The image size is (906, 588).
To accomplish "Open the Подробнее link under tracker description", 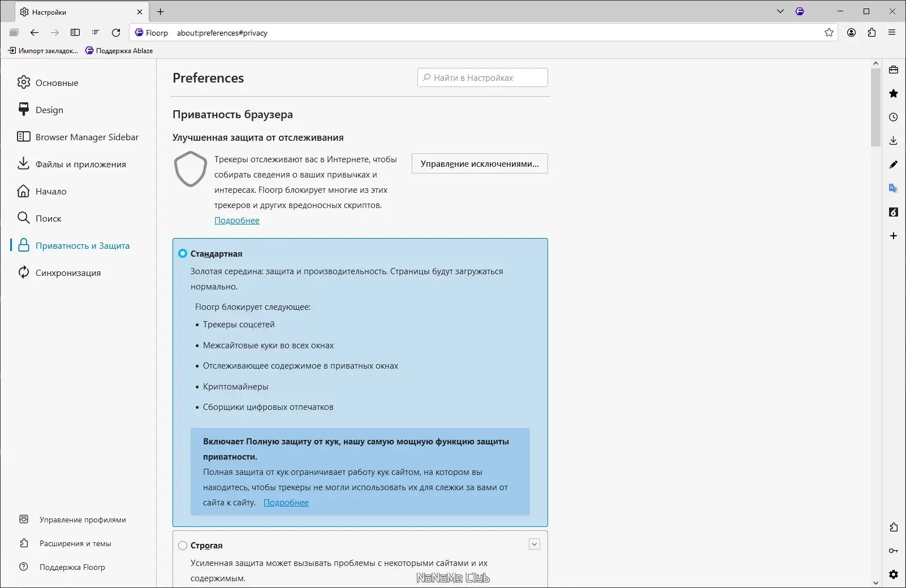I will point(237,220).
